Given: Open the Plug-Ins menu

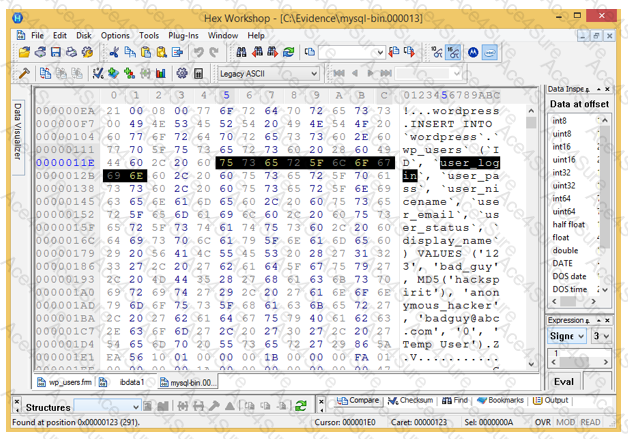Looking at the screenshot, I should 184,35.
